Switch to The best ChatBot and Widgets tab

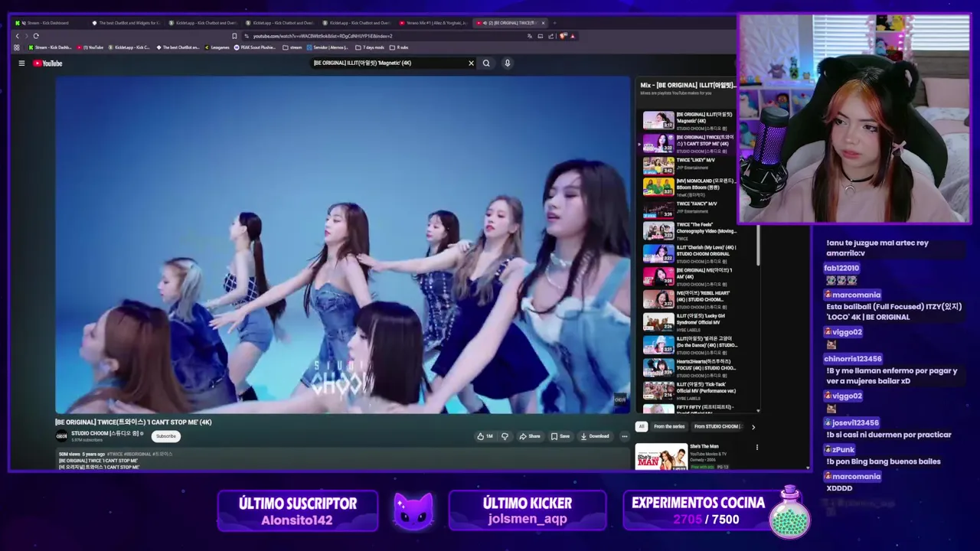(126, 23)
